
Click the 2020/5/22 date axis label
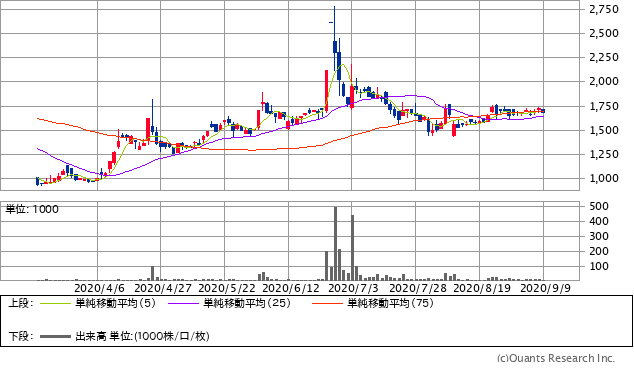pos(227,288)
